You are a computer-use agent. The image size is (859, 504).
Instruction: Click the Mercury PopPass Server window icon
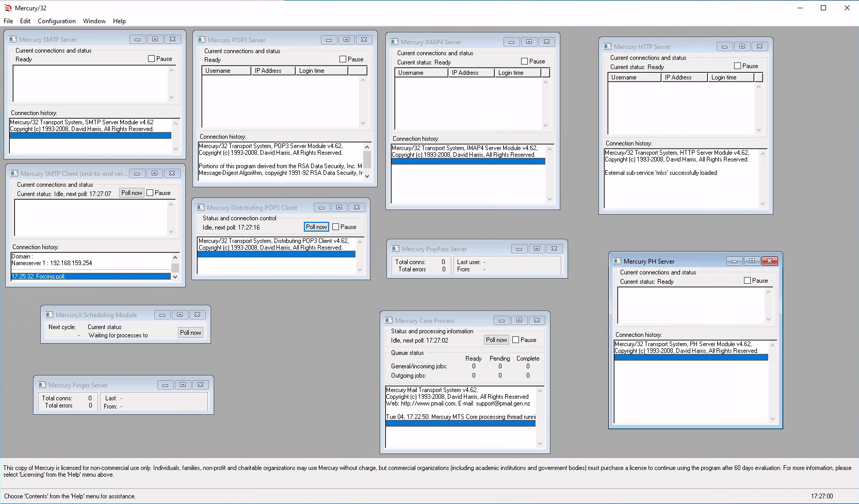[395, 249]
